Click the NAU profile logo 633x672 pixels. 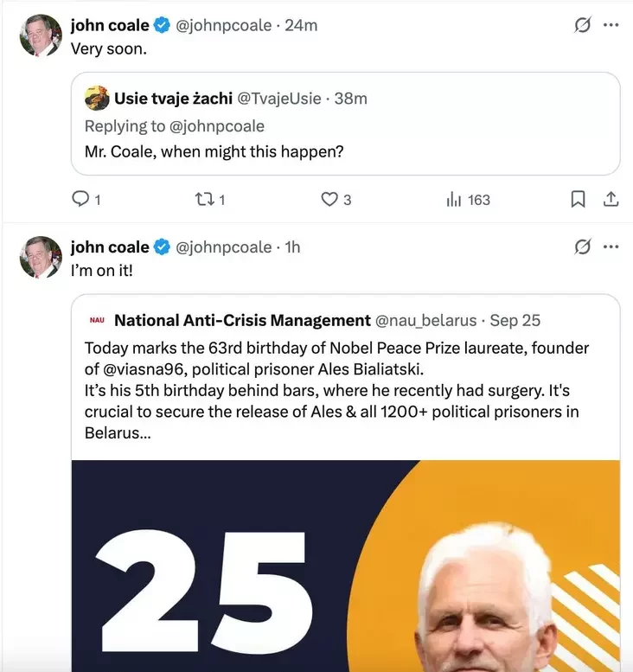[97, 321]
